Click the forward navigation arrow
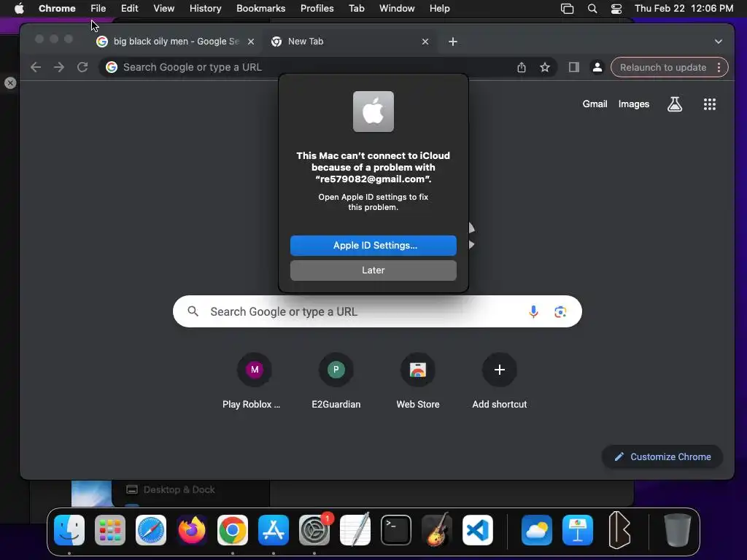This screenshot has height=560, width=747. (x=59, y=67)
